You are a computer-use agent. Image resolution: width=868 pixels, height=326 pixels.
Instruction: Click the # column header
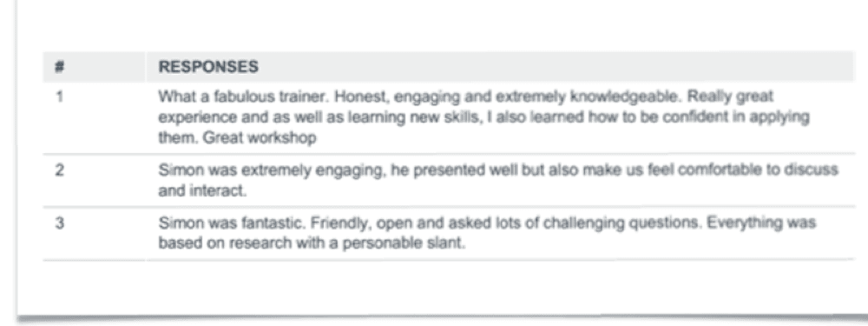(x=59, y=67)
